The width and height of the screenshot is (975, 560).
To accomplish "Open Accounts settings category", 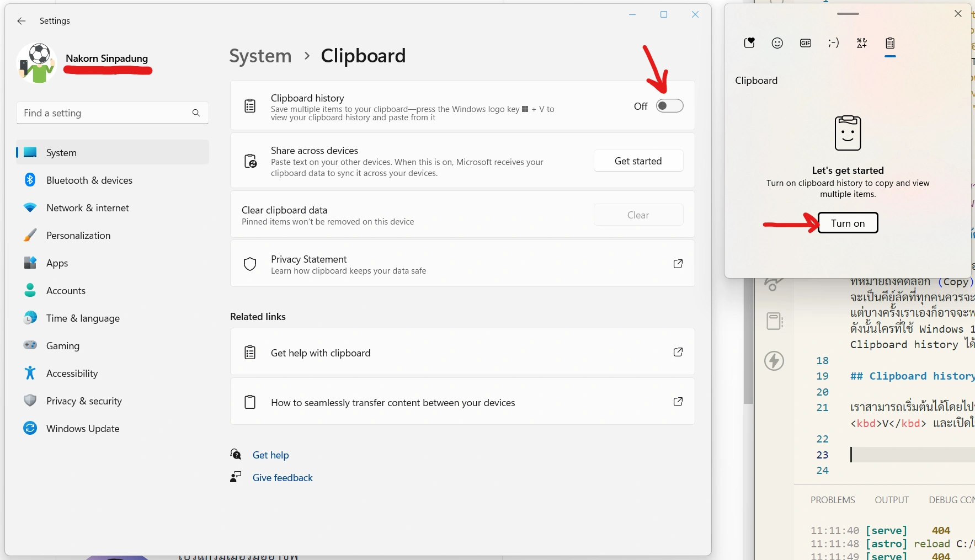I will coord(113,291).
